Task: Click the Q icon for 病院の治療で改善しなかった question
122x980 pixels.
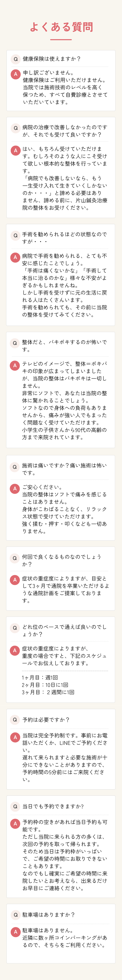Action: 15,128
